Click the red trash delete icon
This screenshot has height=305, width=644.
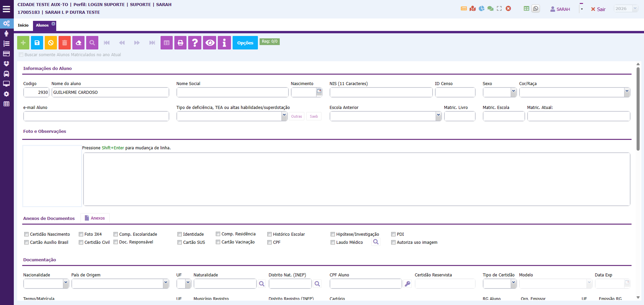coord(65,43)
